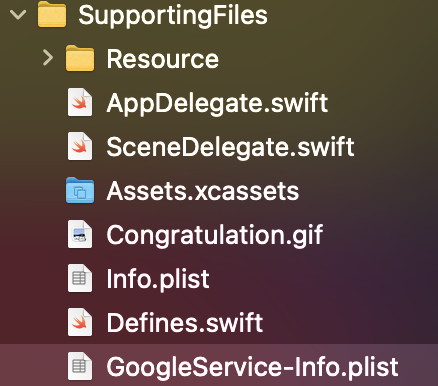Viewport: 438px width, 386px height.
Task: Open AppDelegate.swift in the navigator
Action: click(217, 104)
